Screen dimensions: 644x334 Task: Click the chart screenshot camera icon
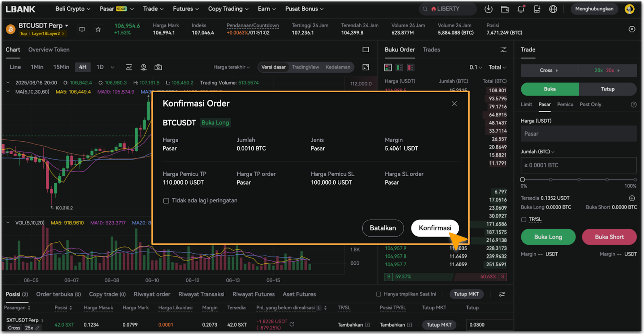click(158, 67)
